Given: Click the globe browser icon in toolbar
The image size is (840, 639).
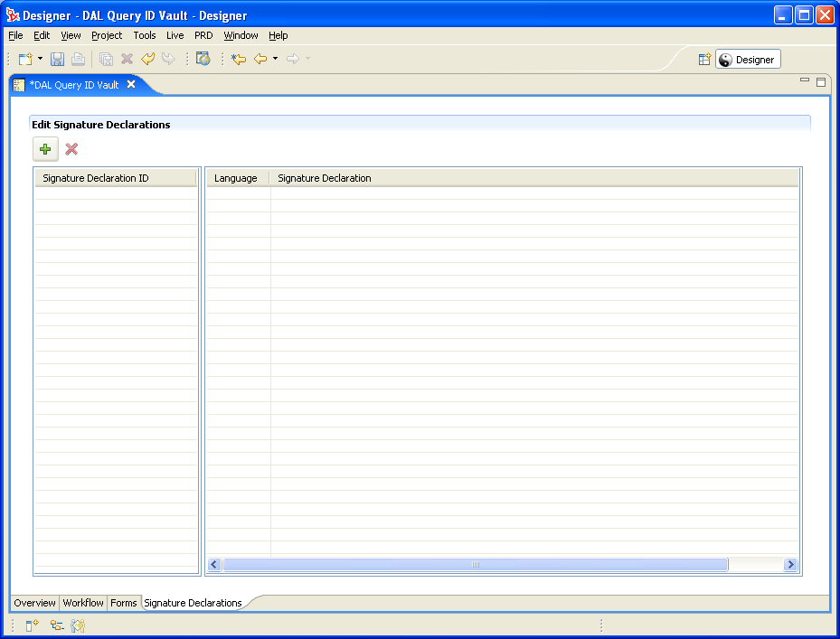Looking at the screenshot, I should (203, 60).
